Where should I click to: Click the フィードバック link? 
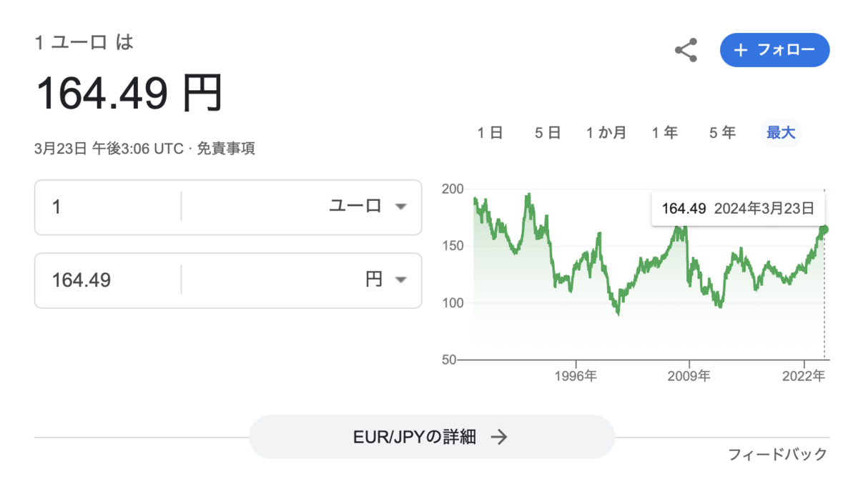[x=777, y=454]
